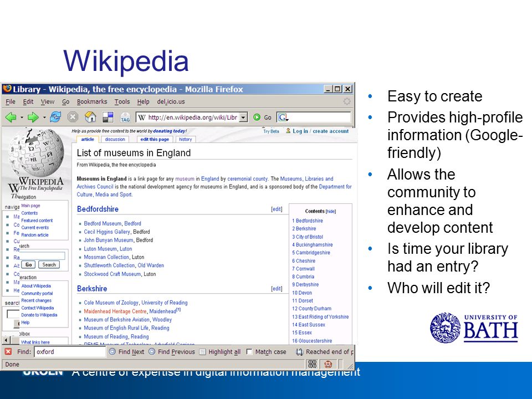Screen dimensions: 532x399
Task: Open the history tab
Action: click(x=185, y=139)
